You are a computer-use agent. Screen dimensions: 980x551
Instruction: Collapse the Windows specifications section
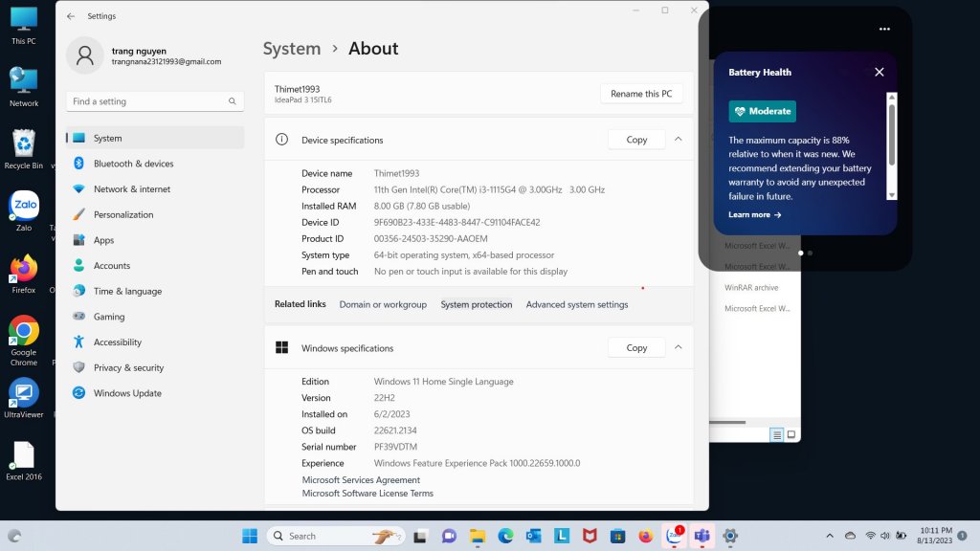point(679,347)
